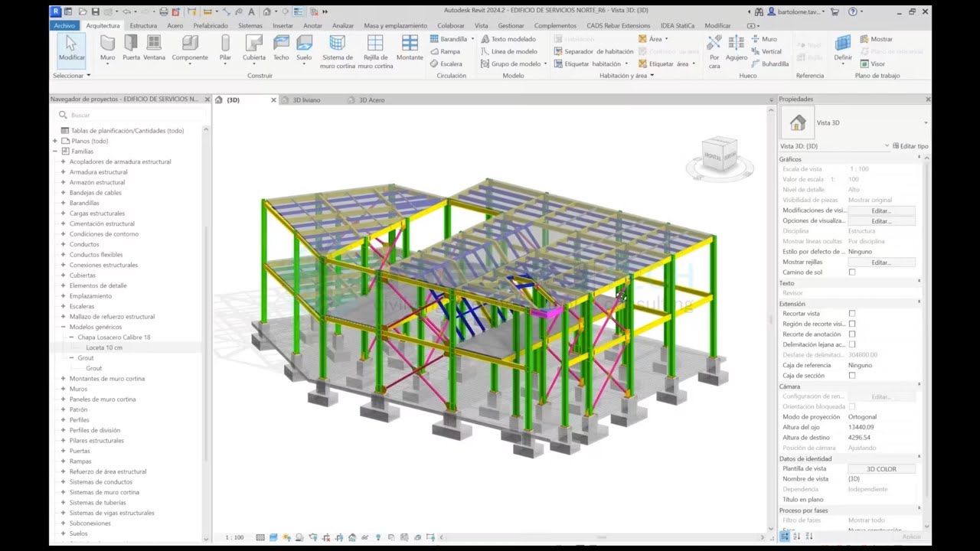The width and height of the screenshot is (980, 551).
Task: Select the Pilar column tool
Action: click(x=225, y=47)
